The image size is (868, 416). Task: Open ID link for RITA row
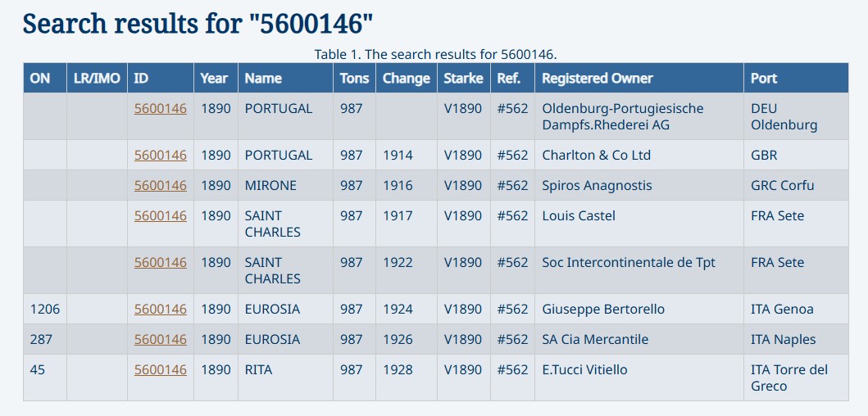[161, 369]
